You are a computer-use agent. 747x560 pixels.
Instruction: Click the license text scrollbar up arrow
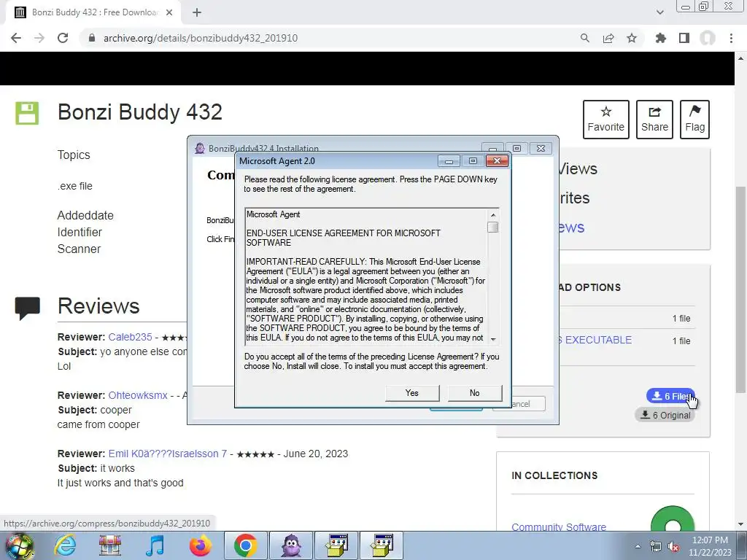[493, 215]
